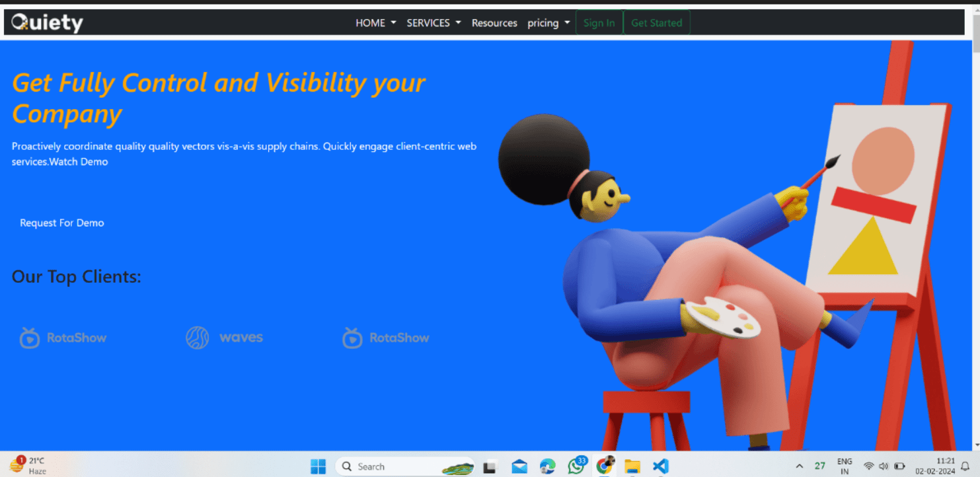
Task: Open the volume control in system tray
Action: pyautogui.click(x=884, y=466)
